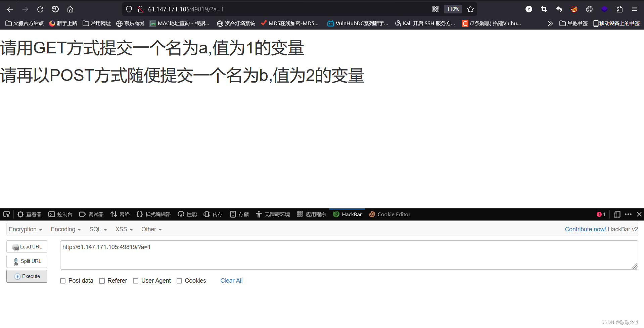The image size is (644, 328).
Task: Click the screenshot crop icon in the toolbar
Action: click(x=544, y=9)
